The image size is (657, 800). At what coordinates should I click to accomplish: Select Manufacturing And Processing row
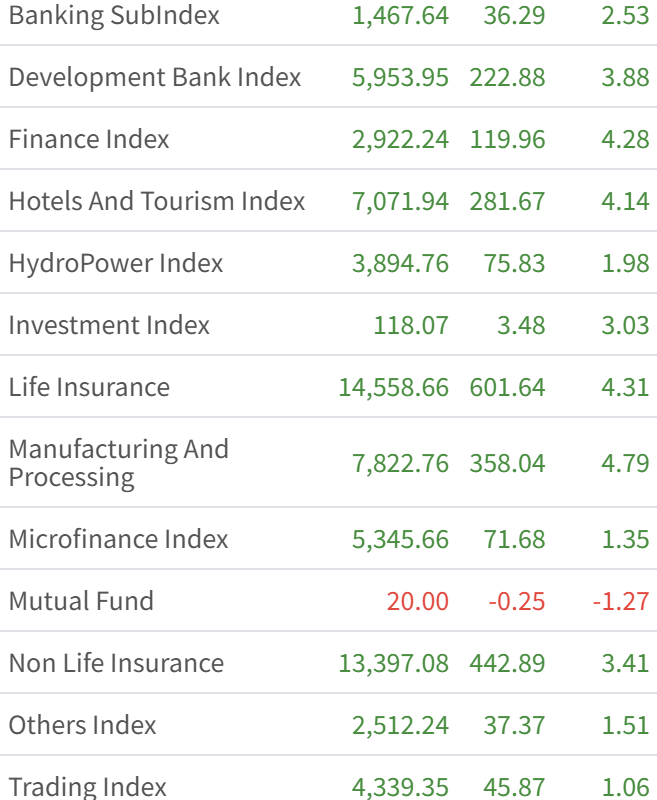(118, 463)
